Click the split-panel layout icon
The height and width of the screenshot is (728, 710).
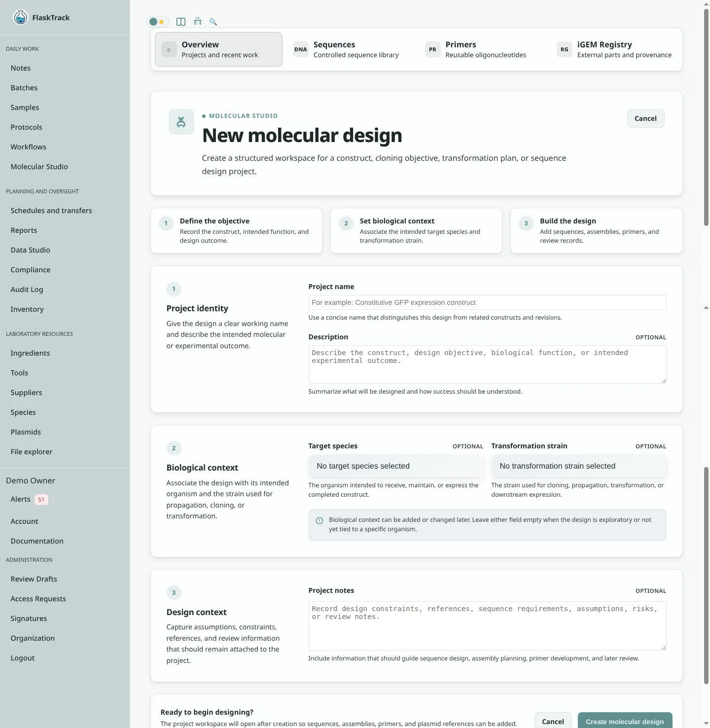[x=181, y=22]
